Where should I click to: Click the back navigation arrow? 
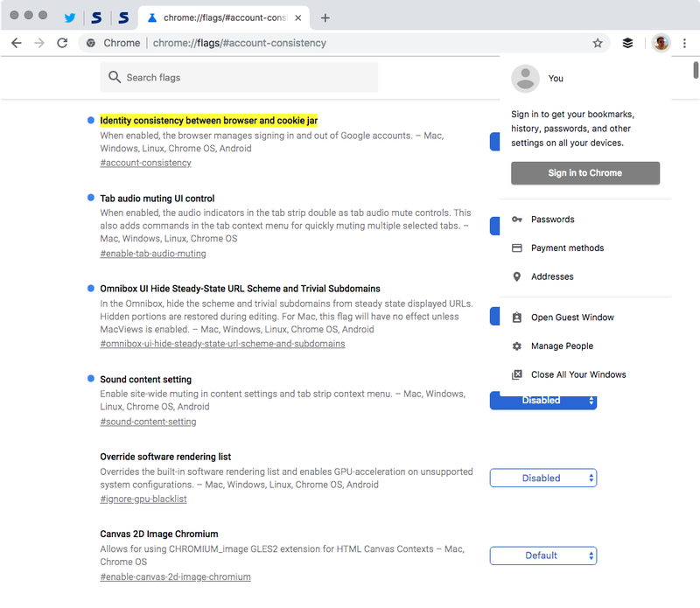point(17,42)
